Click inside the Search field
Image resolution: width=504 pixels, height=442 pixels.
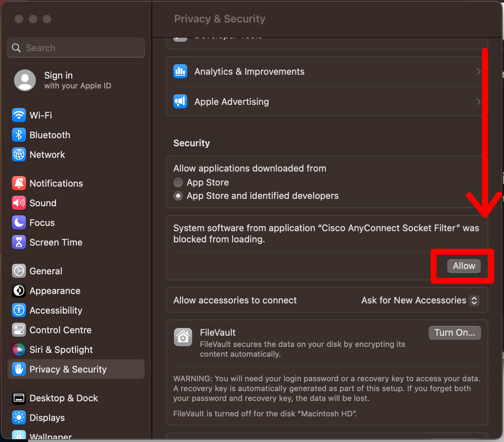click(76, 48)
